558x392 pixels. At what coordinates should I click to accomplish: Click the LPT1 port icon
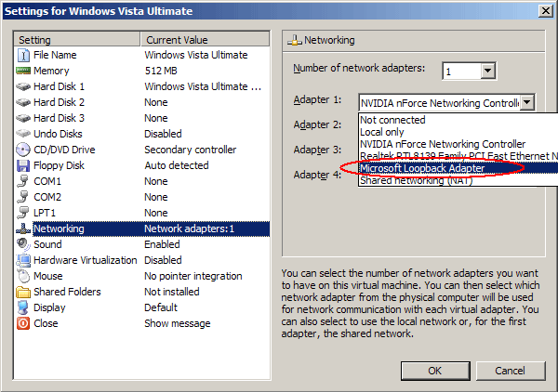pos(23,213)
